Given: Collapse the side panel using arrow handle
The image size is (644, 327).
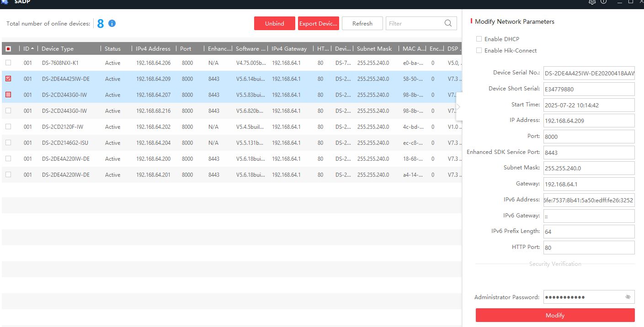Looking at the screenshot, I should coord(458,106).
